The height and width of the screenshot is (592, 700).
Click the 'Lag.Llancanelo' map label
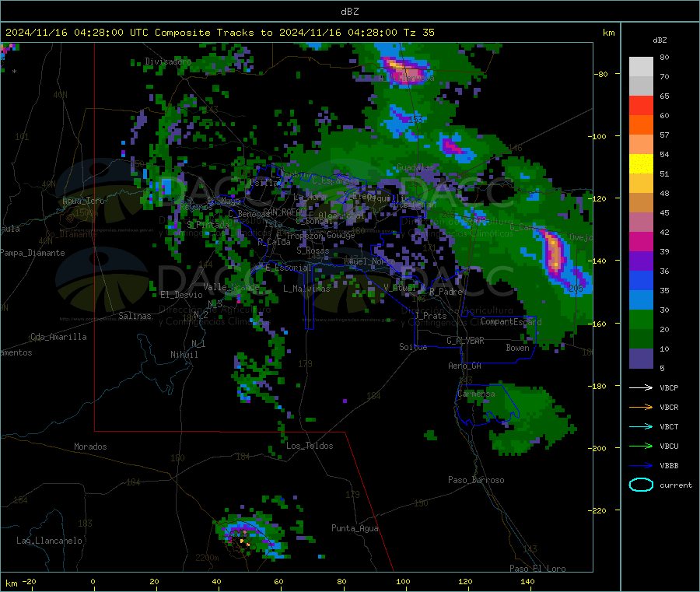point(49,541)
